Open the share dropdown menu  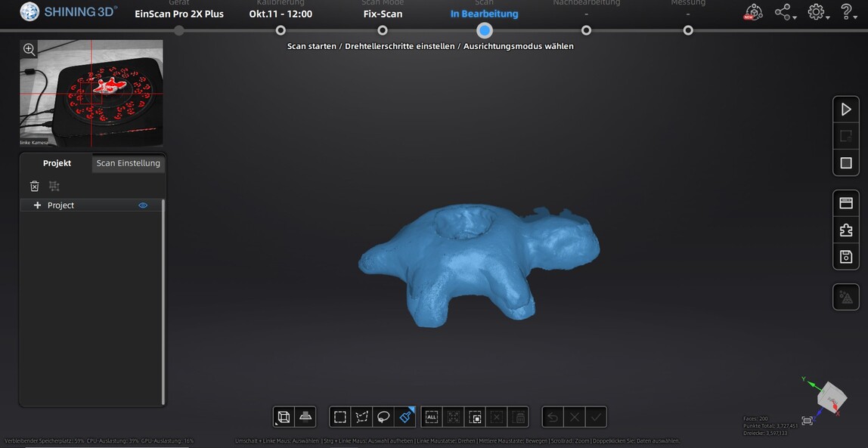click(x=785, y=12)
